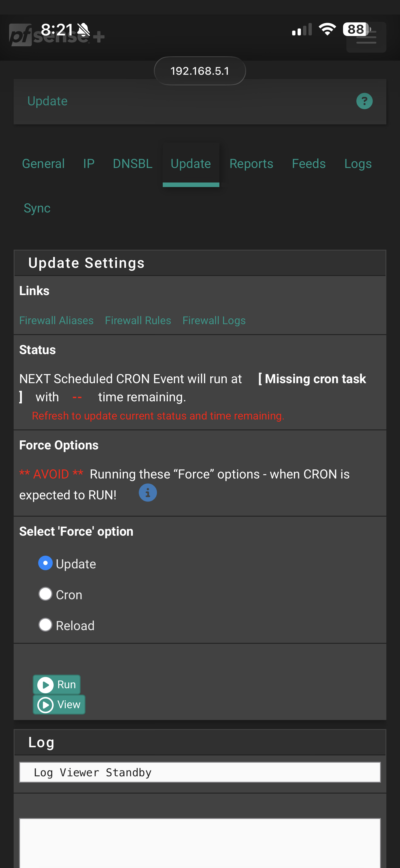Follow the Firewall Aliases link
Screen dimensions: 400x868
56,321
